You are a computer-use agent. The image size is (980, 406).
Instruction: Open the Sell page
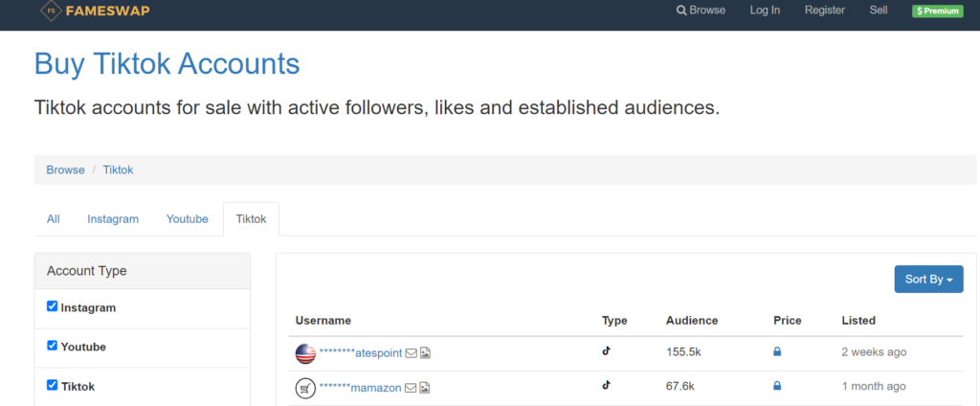pos(879,11)
